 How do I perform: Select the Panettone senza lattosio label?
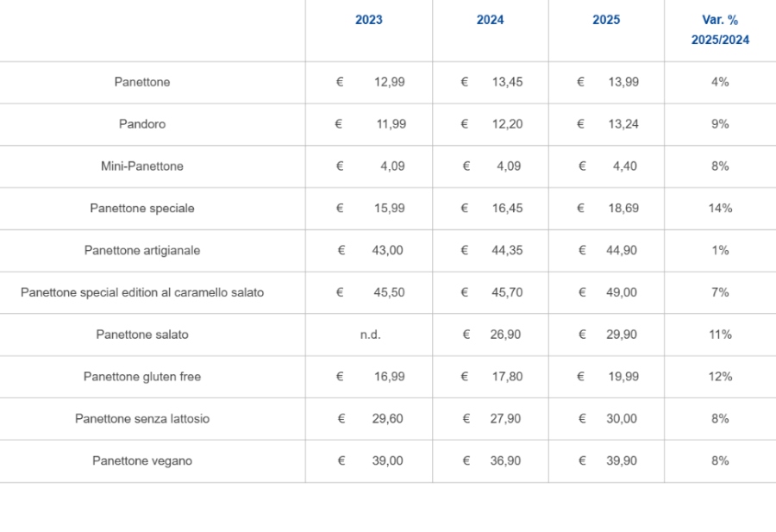coord(142,419)
